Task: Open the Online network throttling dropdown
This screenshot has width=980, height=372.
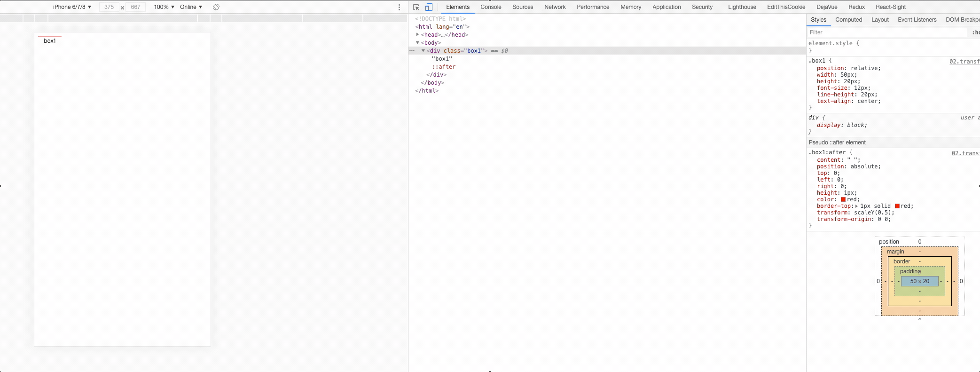Action: tap(191, 7)
